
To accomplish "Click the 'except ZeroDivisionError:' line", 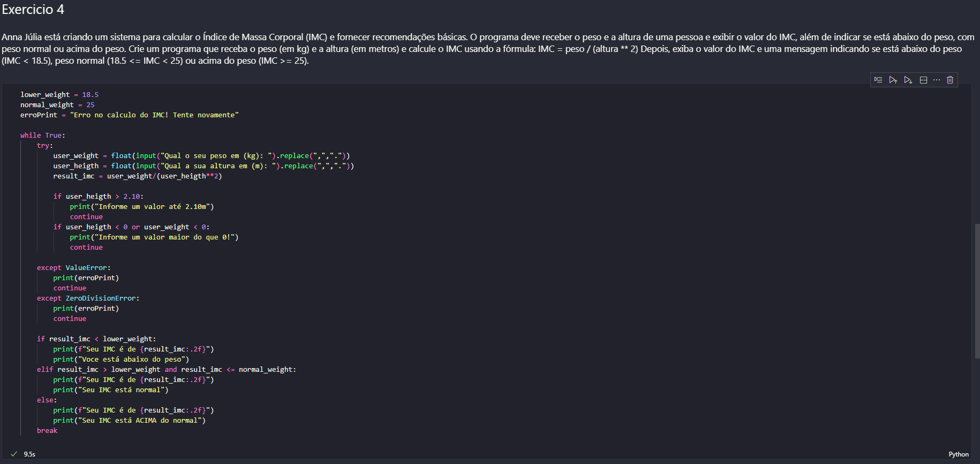I will 88,298.
